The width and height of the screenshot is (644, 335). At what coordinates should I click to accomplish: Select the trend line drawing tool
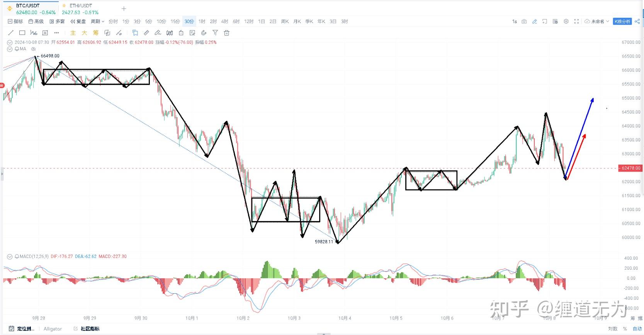[x=11, y=33]
